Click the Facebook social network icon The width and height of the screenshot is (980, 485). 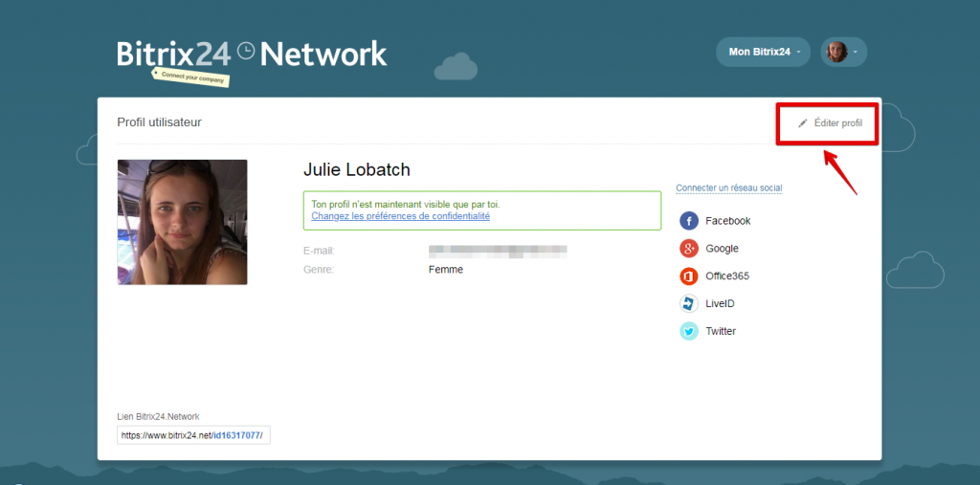pyautogui.click(x=689, y=221)
